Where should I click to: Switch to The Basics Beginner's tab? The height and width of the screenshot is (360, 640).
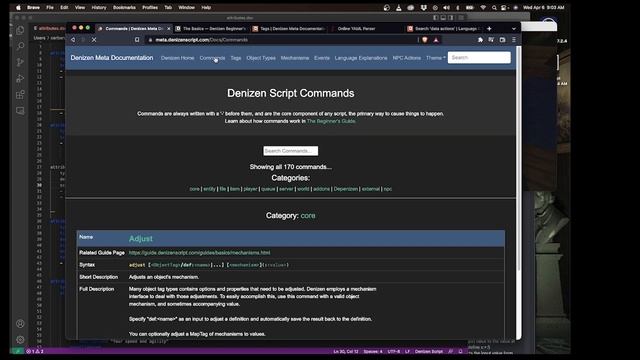click(x=211, y=29)
